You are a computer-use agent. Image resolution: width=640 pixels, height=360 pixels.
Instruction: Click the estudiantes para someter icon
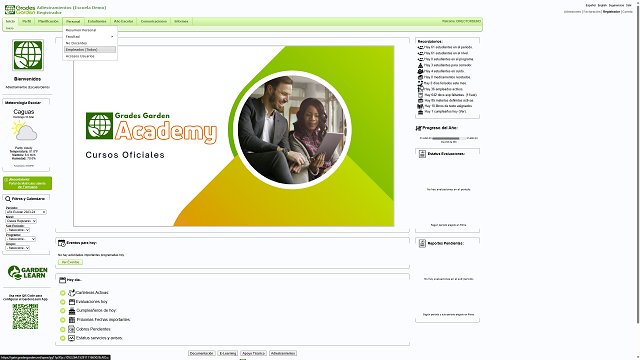pyautogui.click(x=420, y=65)
